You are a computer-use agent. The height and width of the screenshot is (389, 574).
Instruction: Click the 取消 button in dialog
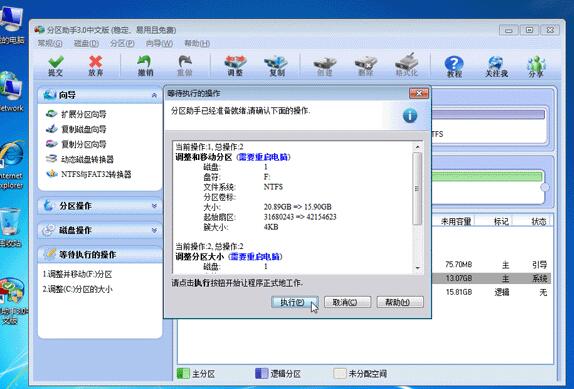tap(347, 302)
